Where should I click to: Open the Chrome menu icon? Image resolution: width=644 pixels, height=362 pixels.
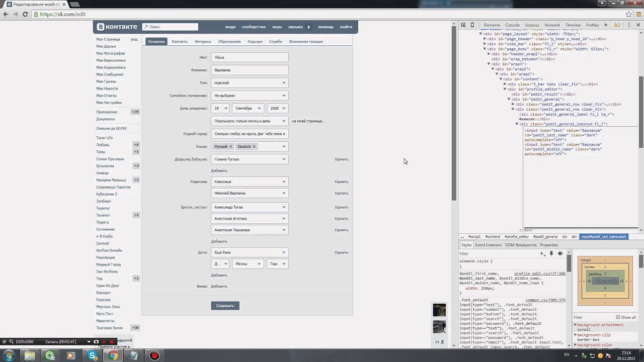pos(638,14)
